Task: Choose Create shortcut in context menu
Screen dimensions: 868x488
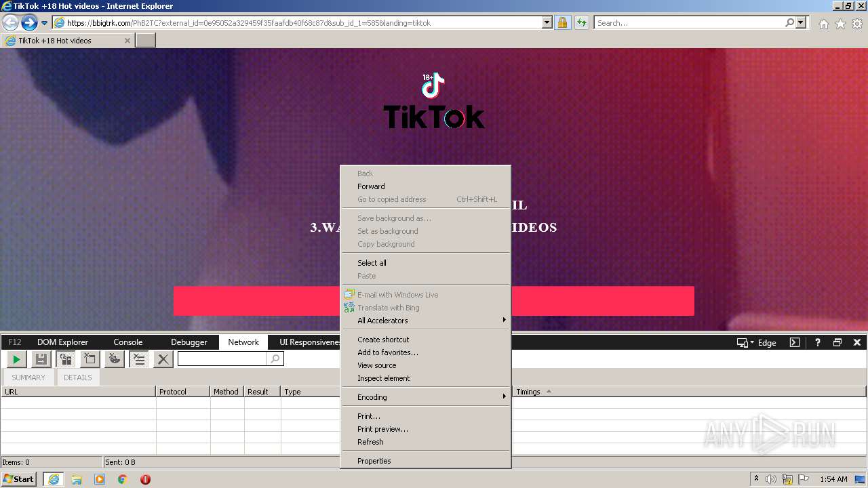Action: 426,340
